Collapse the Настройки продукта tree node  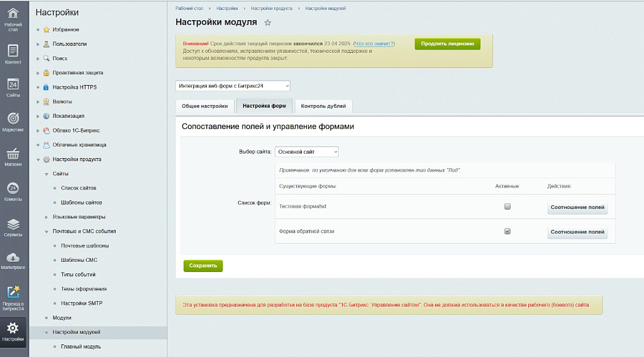pos(38,160)
